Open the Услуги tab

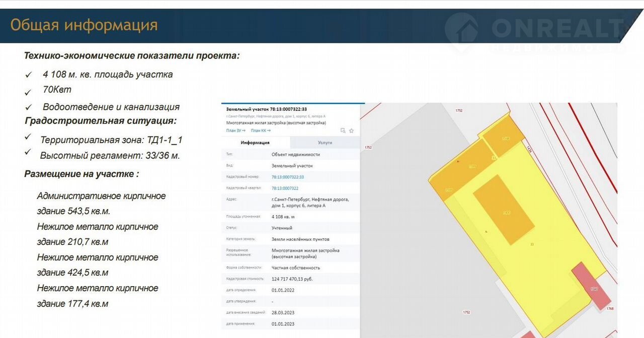[x=325, y=143]
